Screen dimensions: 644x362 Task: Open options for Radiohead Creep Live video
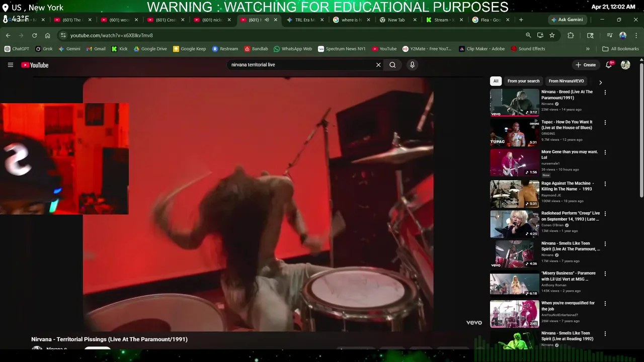coord(605,214)
